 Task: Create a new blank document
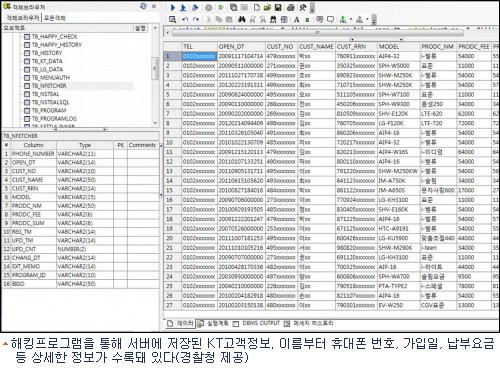pyautogui.click(x=257, y=7)
